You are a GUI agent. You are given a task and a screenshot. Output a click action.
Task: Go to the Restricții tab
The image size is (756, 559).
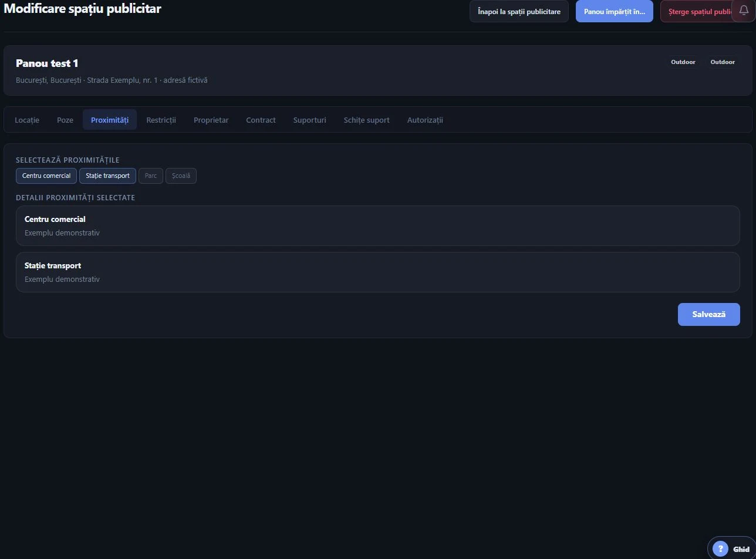(161, 120)
